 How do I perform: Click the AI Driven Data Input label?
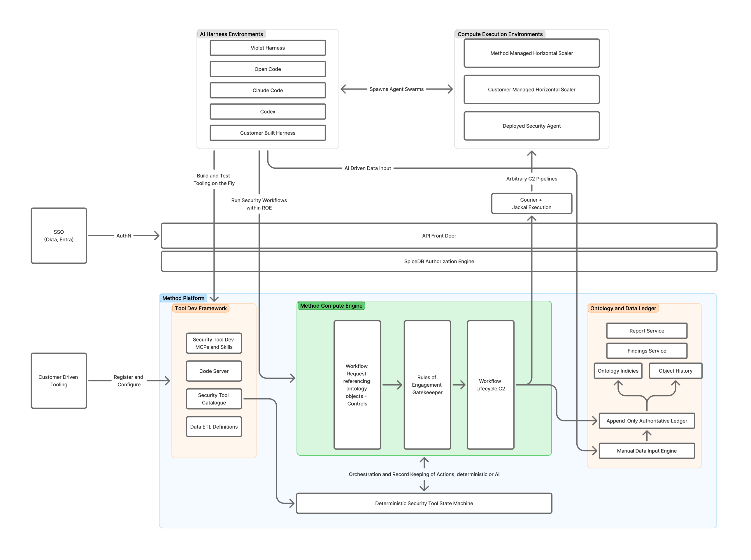(368, 168)
